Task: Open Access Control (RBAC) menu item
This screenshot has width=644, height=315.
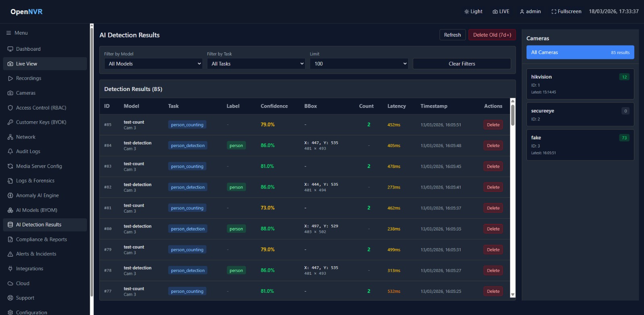Action: click(x=45, y=108)
